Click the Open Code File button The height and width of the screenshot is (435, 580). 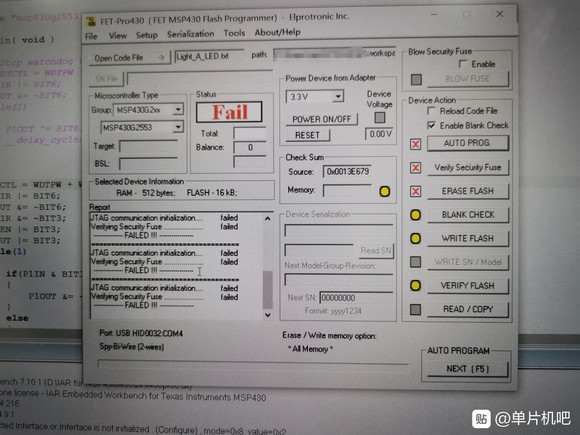tap(129, 58)
